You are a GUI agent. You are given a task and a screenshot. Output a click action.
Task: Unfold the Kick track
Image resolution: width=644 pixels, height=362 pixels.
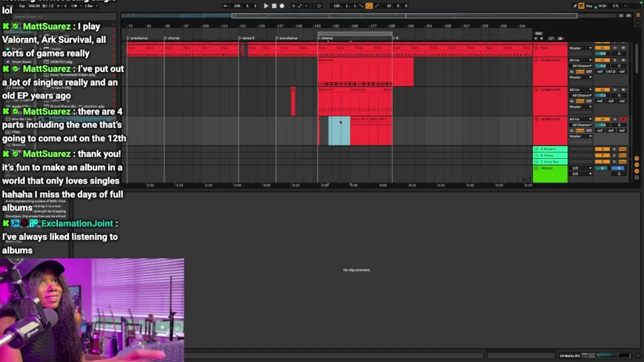[x=536, y=48]
